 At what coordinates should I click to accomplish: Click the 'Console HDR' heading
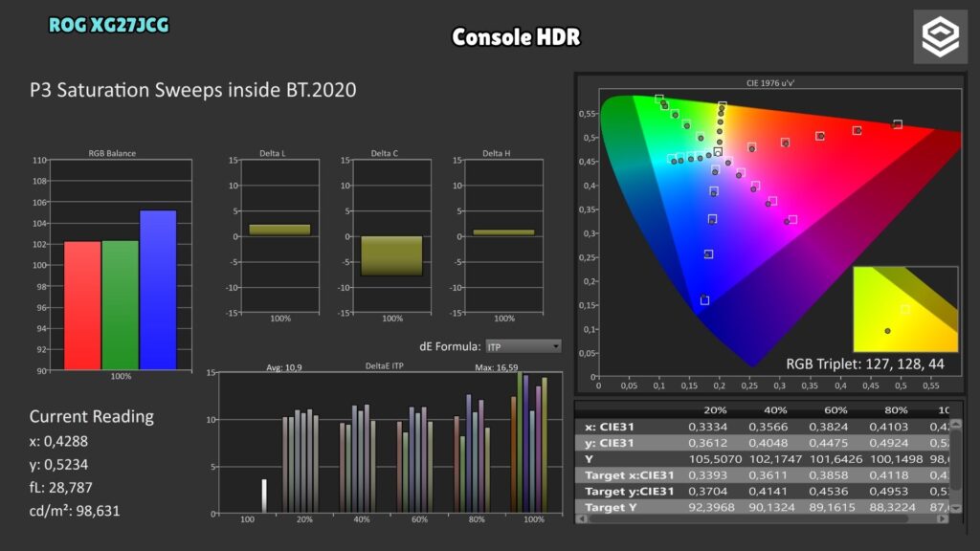516,37
